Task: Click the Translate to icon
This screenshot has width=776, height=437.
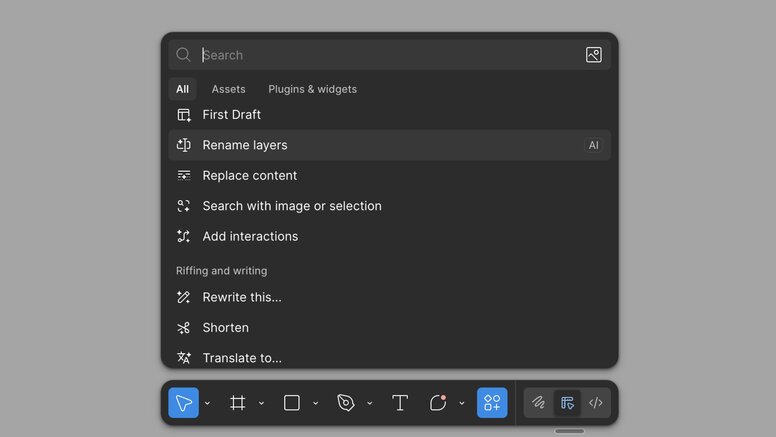Action: tap(184, 357)
